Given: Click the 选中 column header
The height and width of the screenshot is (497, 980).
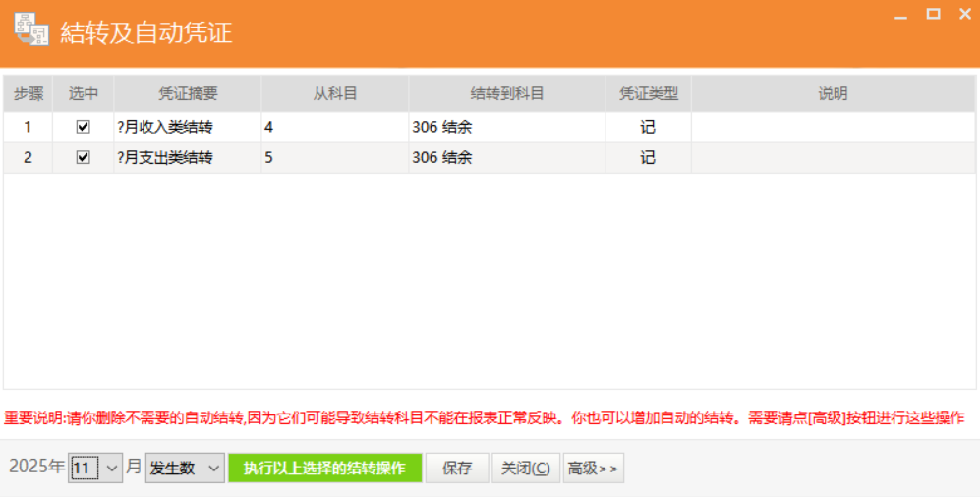Looking at the screenshot, I should click(x=84, y=94).
